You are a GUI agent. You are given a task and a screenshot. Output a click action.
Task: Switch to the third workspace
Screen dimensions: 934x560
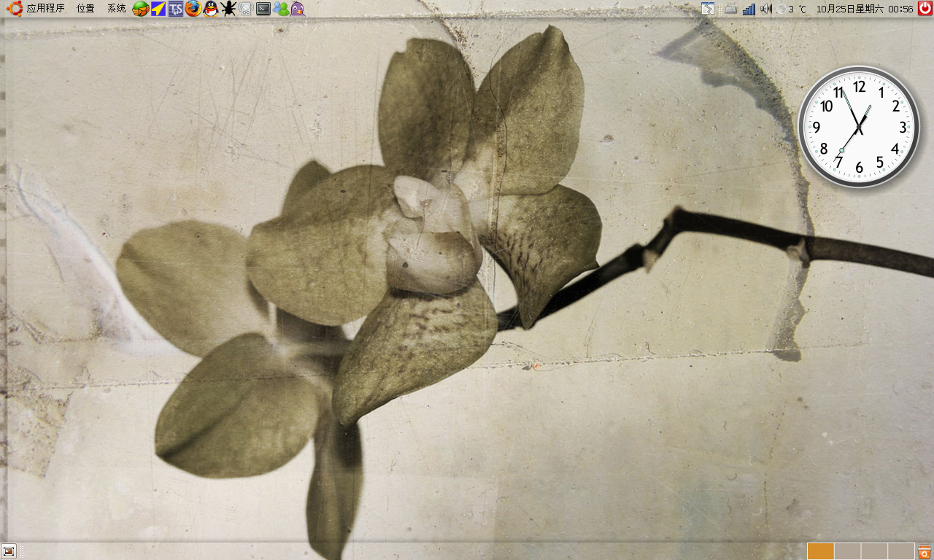pos(874,551)
